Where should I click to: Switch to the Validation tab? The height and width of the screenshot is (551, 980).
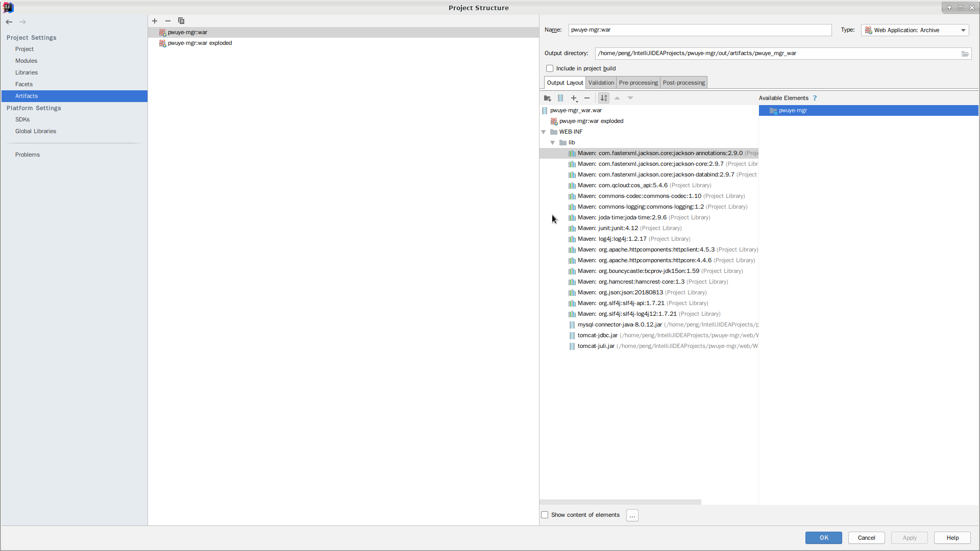pos(601,83)
